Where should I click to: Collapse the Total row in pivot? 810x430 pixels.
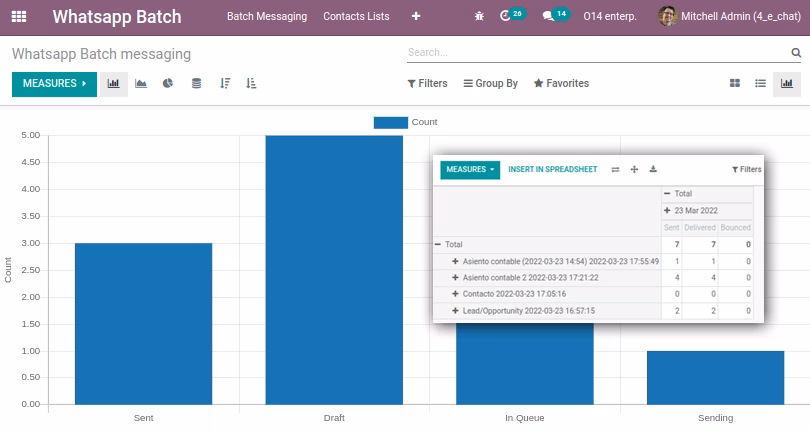[438, 244]
